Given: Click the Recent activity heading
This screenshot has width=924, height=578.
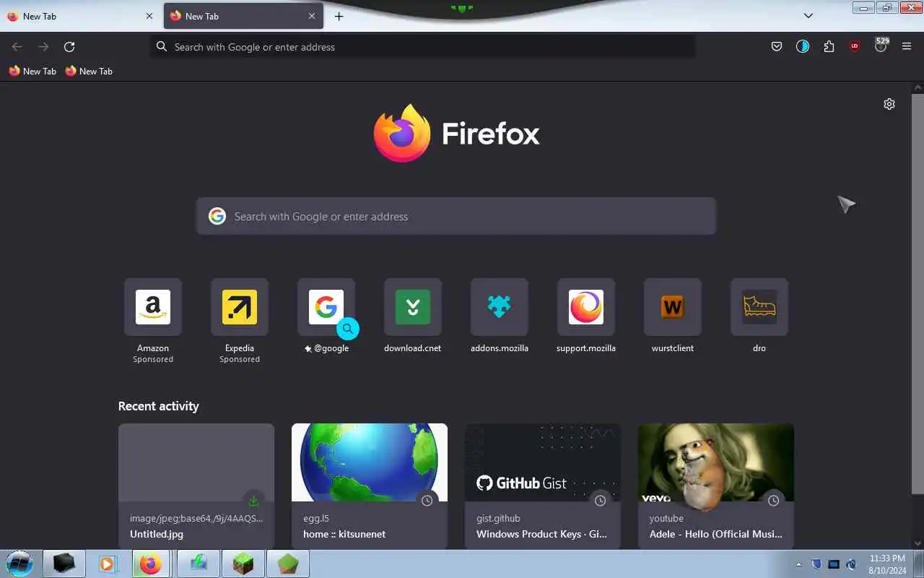Looking at the screenshot, I should click(158, 406).
